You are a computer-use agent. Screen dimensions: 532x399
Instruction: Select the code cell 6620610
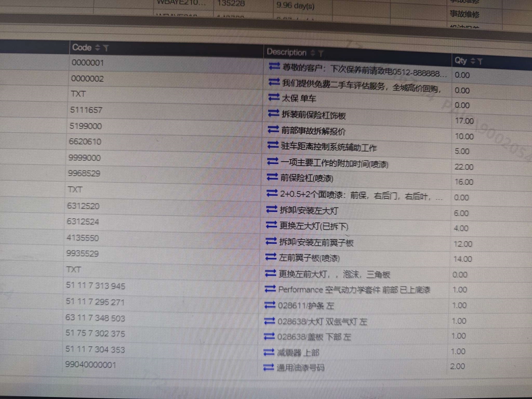(x=85, y=142)
